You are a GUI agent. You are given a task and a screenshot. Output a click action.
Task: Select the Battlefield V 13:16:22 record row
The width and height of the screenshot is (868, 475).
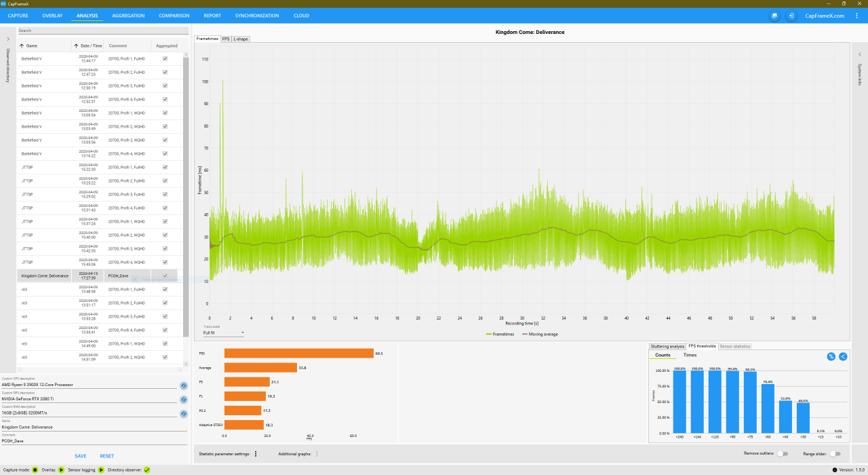tap(100, 154)
